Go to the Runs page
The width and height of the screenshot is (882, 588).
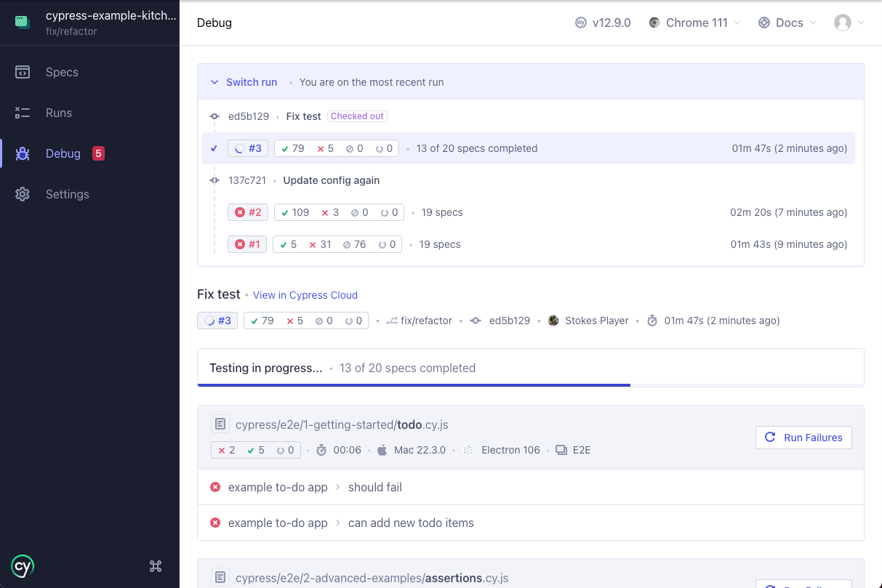tap(59, 113)
